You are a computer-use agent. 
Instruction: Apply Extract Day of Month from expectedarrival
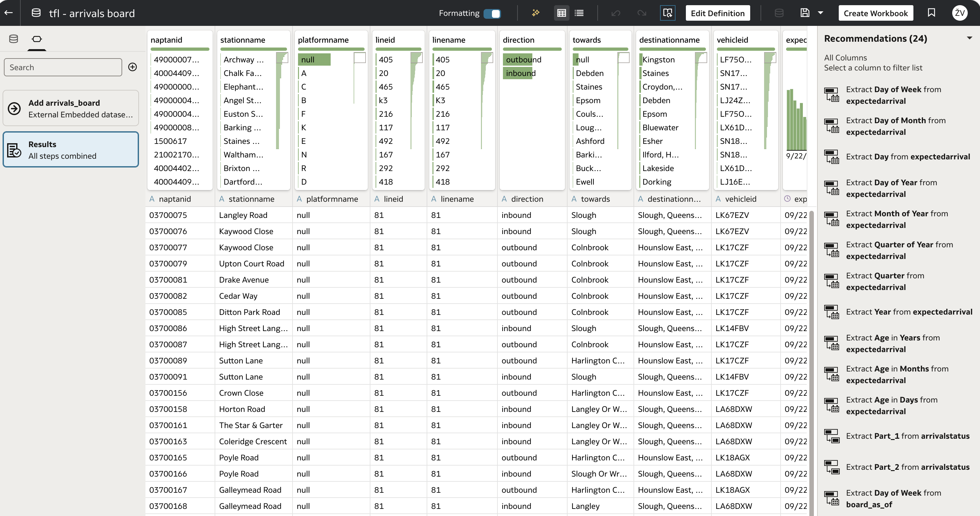(899, 126)
